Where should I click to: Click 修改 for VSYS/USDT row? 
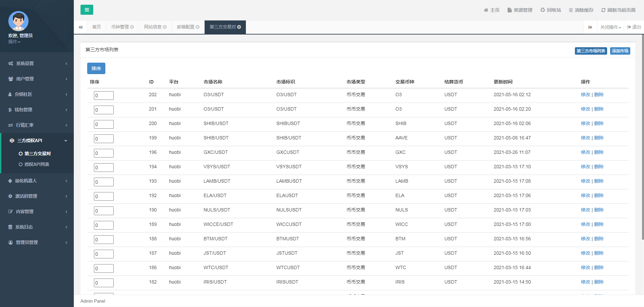pos(586,167)
